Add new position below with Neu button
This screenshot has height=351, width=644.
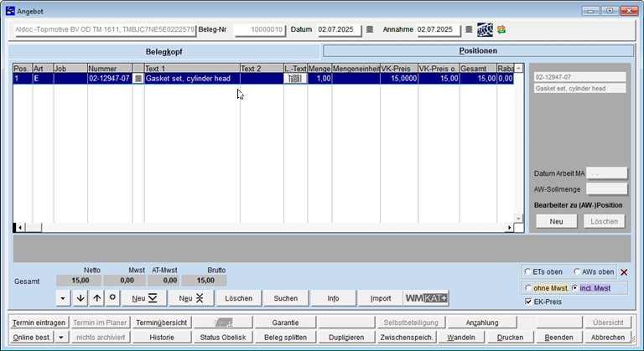(x=144, y=298)
